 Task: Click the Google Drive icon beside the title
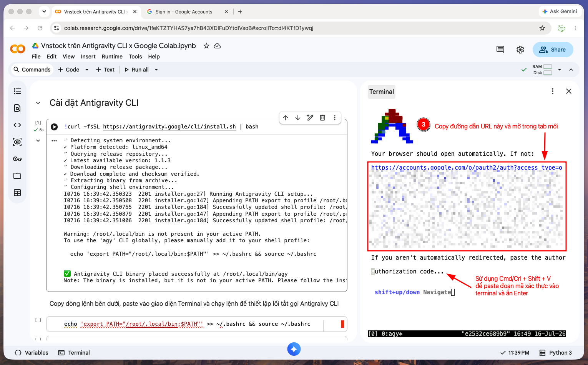coord(35,46)
